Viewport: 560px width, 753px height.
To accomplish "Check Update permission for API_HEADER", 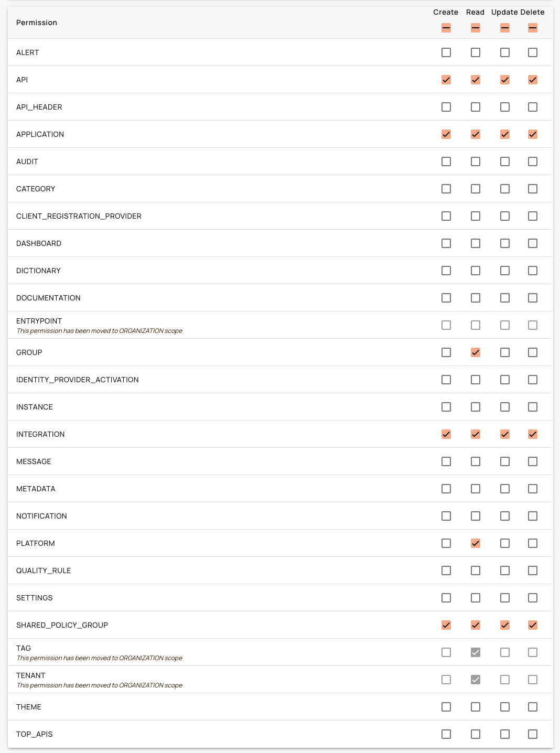I will tap(505, 107).
